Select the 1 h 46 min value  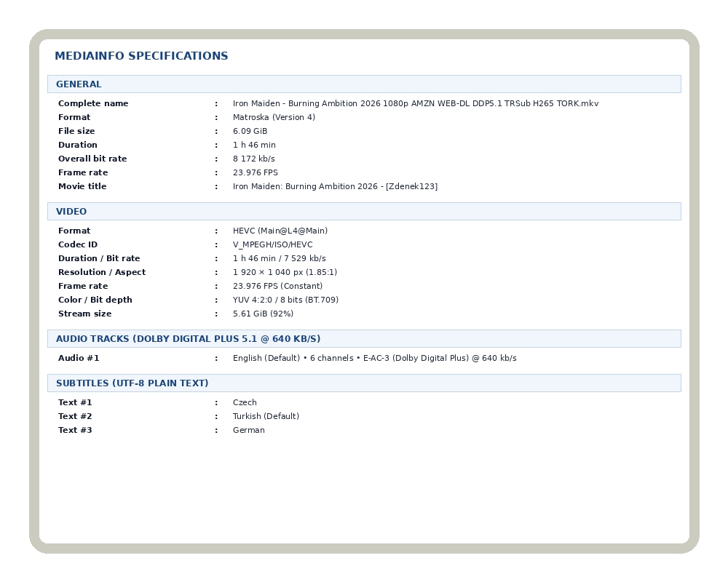(x=254, y=145)
